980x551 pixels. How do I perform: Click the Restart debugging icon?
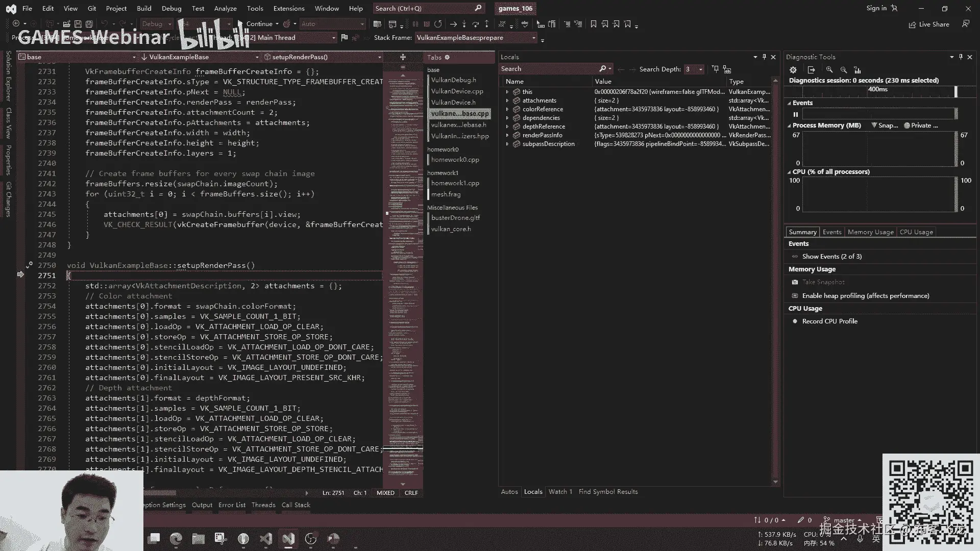pyautogui.click(x=438, y=24)
